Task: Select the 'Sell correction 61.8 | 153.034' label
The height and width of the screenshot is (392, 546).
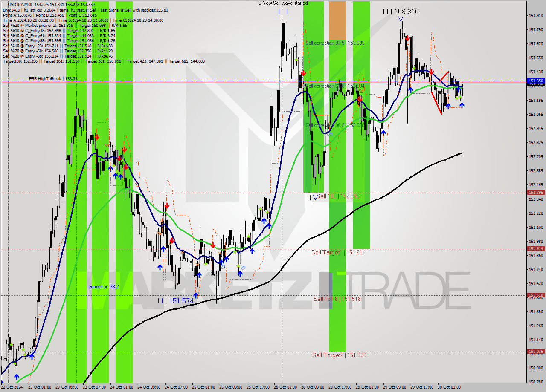Action: (335, 86)
